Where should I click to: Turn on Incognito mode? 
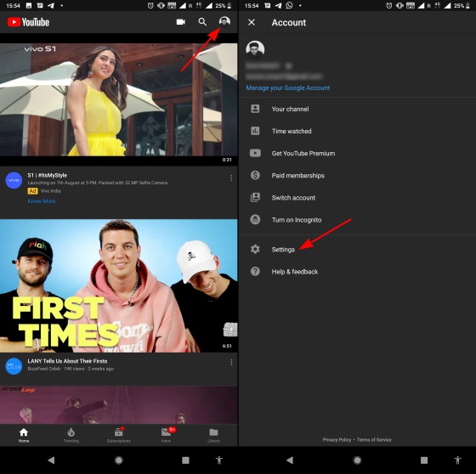[357, 220]
